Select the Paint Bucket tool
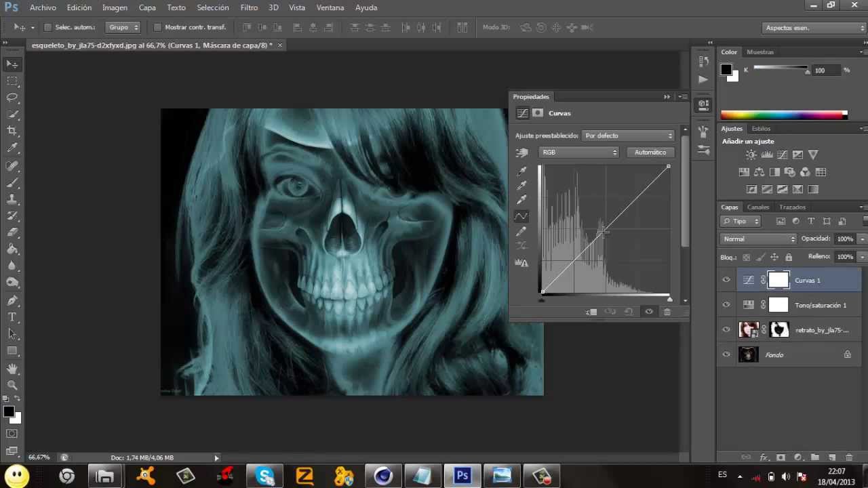The image size is (868, 488). point(12,249)
